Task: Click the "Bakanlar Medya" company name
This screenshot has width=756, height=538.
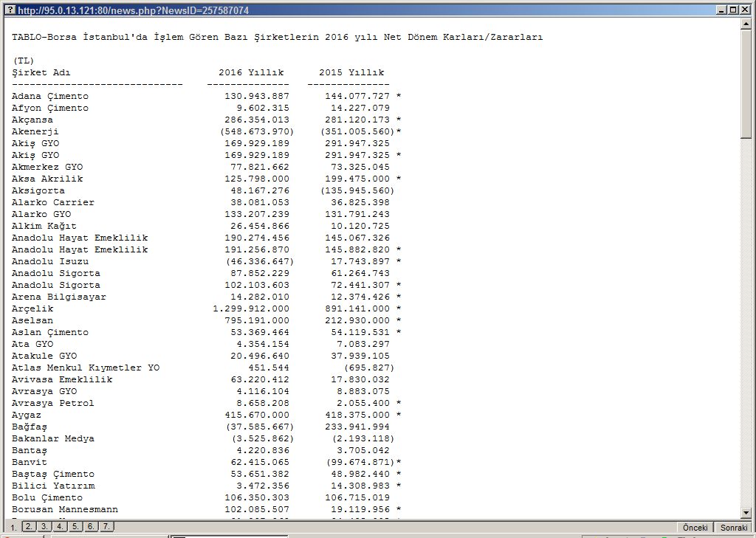Action: [x=53, y=438]
